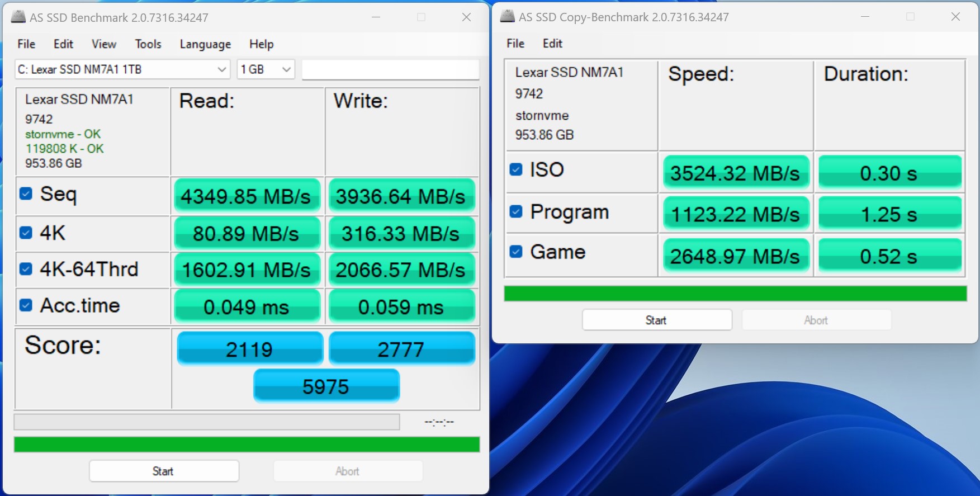
Task: Open File menu in AS SSD Benchmark window
Action: pyautogui.click(x=26, y=44)
